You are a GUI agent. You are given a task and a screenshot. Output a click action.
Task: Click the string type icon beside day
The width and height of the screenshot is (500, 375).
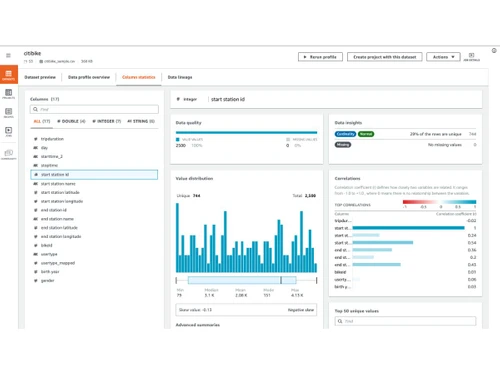click(x=36, y=148)
